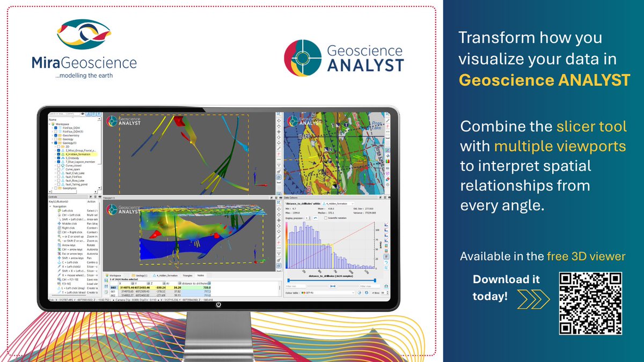Click the eye icon beside the tree search box
Viewport: 644px width, 362px height.
tap(82, 114)
